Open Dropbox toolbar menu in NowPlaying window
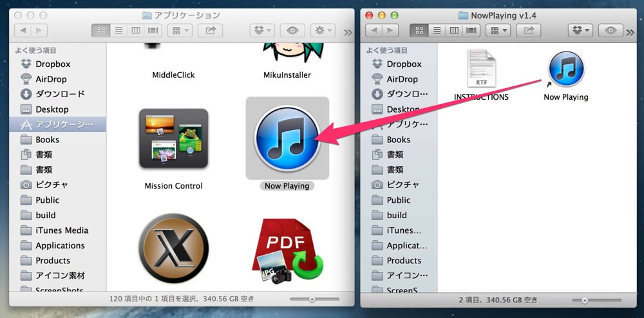The width and height of the screenshot is (644, 318). (x=580, y=30)
